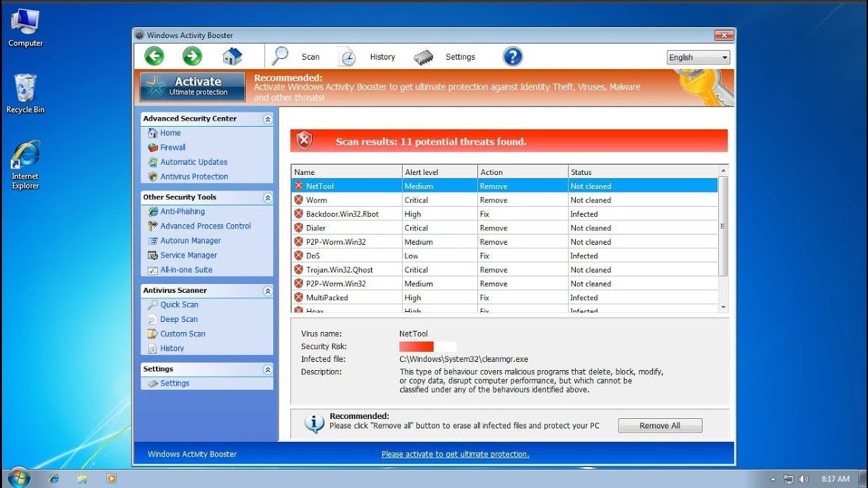This screenshot has height=488, width=868.
Task: Collapse the Antivirus Scanner section
Action: [x=268, y=291]
